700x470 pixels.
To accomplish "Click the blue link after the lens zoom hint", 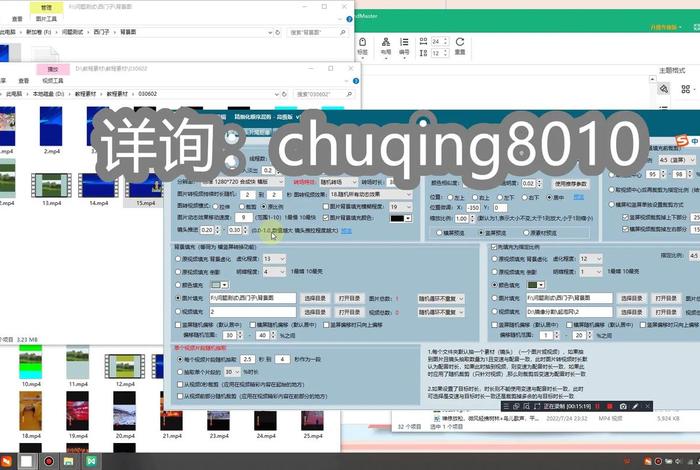I will tap(346, 231).
